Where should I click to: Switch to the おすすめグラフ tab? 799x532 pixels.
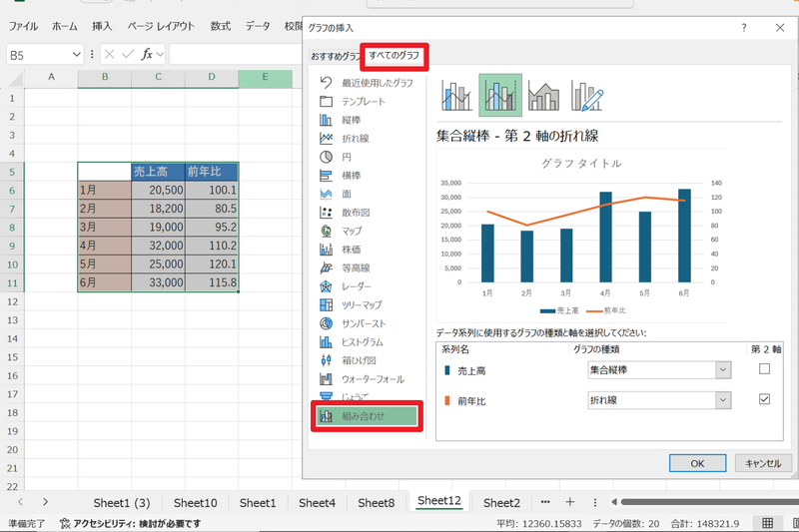click(335, 56)
